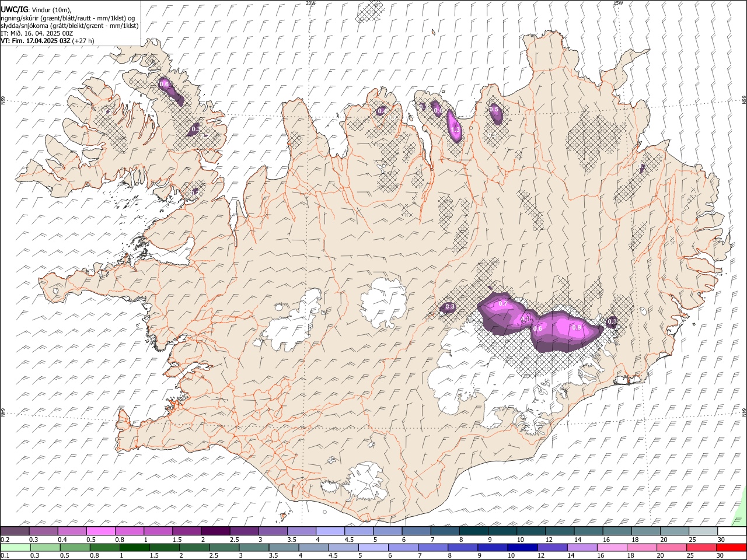Click the snow legend label '0.2'
This screenshot has height=560, width=747.
pyautogui.click(x=5, y=540)
